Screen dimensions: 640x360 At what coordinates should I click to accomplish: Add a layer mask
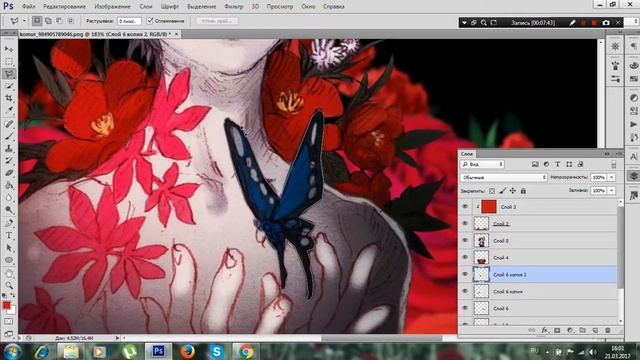click(557, 330)
